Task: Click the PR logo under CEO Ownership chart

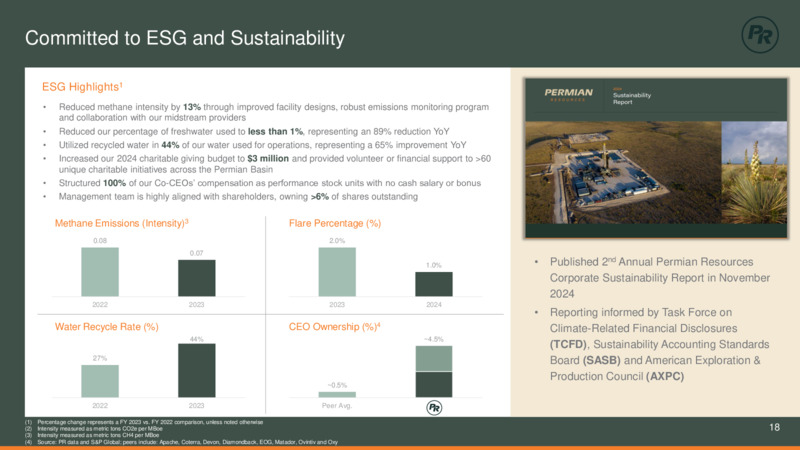Action: tap(434, 408)
